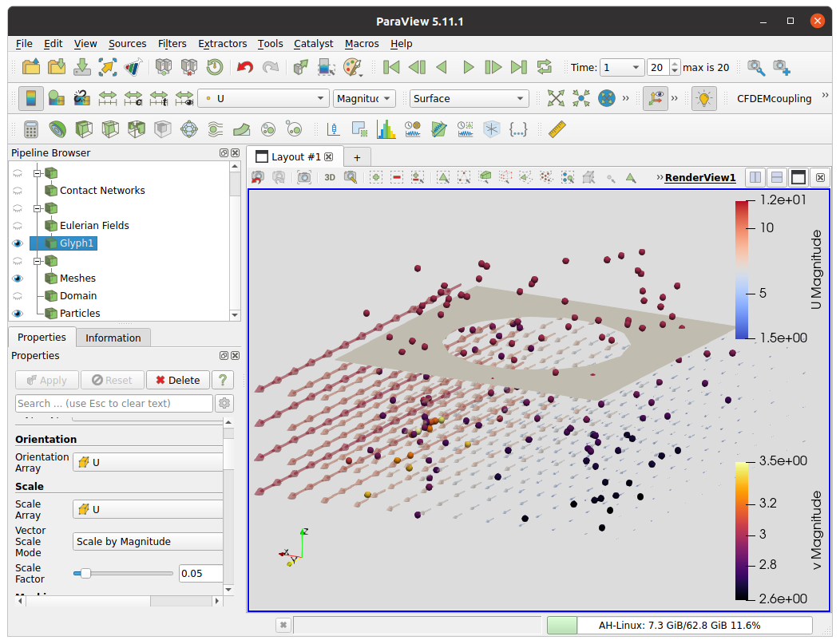Open Scale by Magnitude dropdown
Image resolution: width=840 pixels, height=644 pixels.
tap(148, 541)
